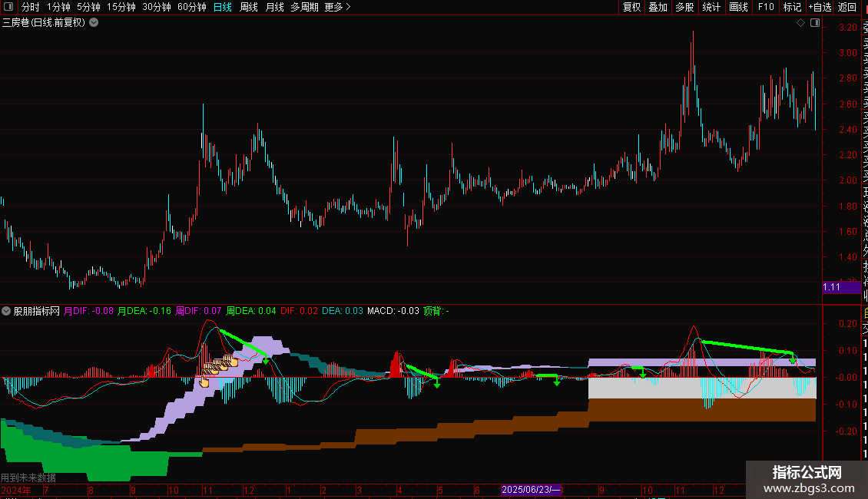This screenshot has width=868, height=499.
Task: Click the 叠加 overlay button
Action: [658, 7]
